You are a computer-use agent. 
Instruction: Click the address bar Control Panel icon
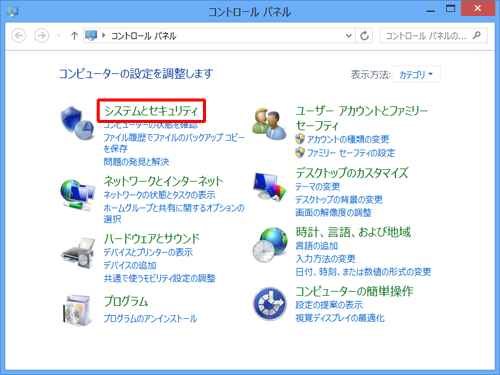91,35
